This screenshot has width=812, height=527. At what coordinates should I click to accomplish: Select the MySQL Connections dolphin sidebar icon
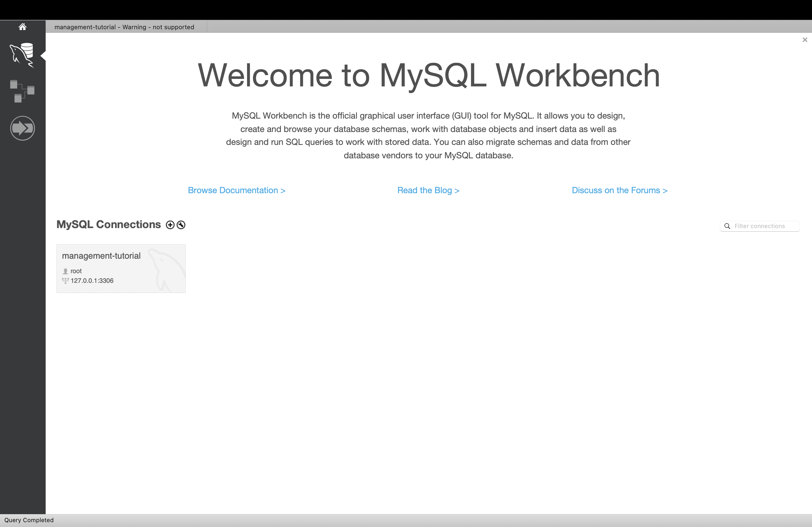coord(22,55)
